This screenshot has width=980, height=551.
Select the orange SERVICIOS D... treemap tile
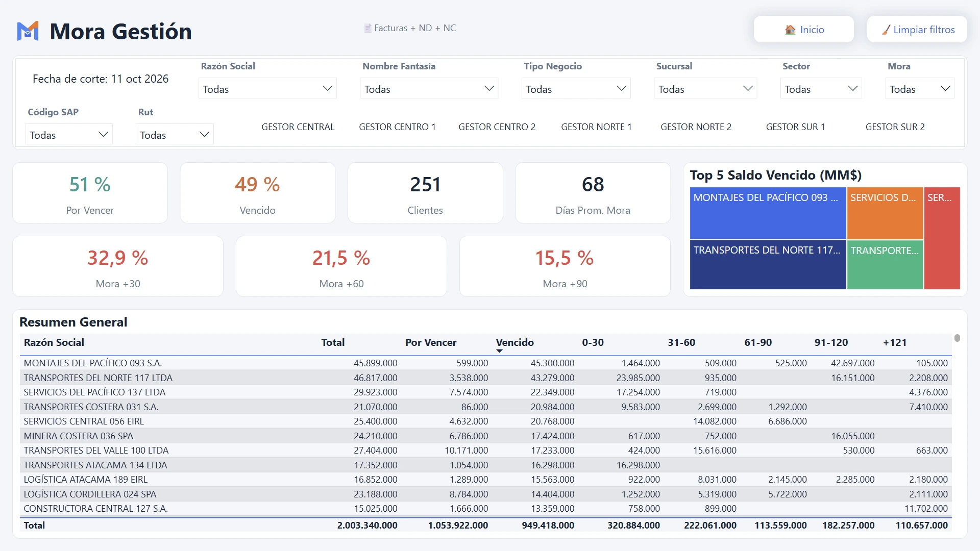tap(885, 213)
